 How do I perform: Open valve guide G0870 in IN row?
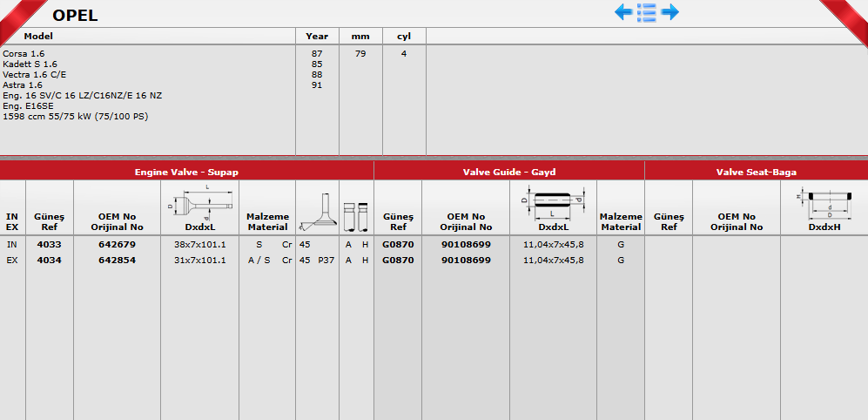coord(397,245)
